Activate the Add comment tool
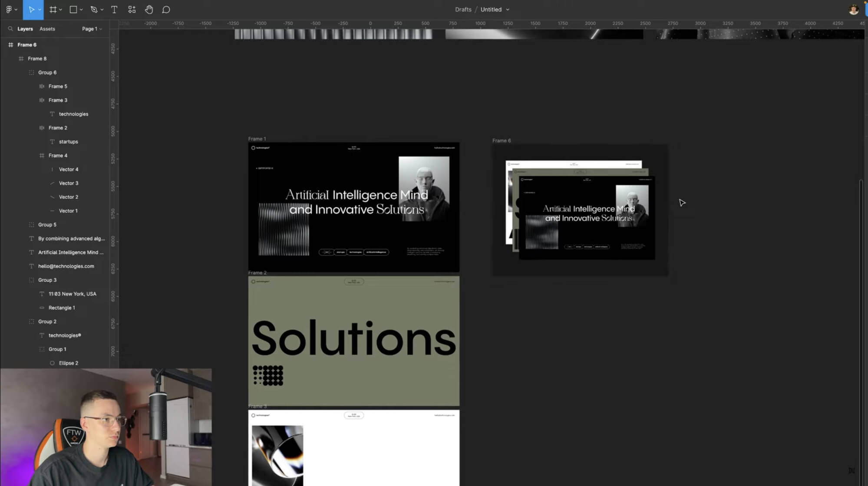This screenshot has height=486, width=868. tap(166, 10)
